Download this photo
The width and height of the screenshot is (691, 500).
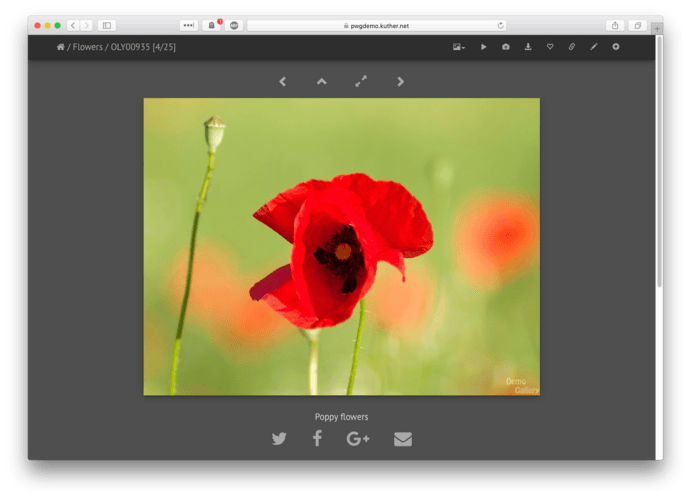tap(528, 47)
